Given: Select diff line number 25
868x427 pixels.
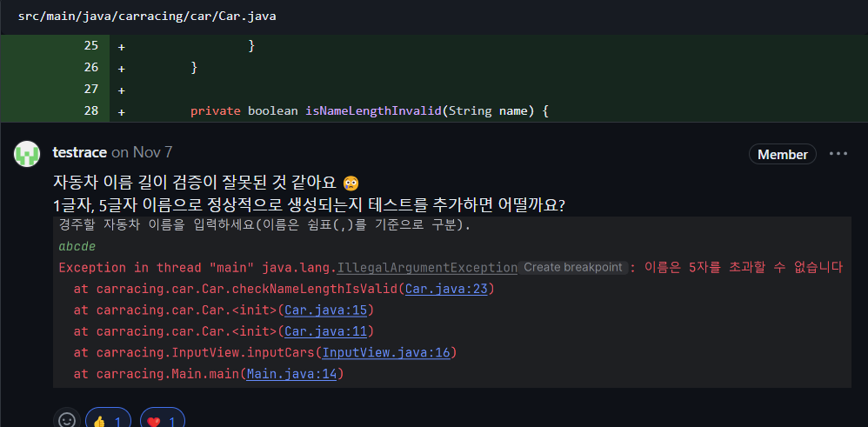Looking at the screenshot, I should coord(90,45).
